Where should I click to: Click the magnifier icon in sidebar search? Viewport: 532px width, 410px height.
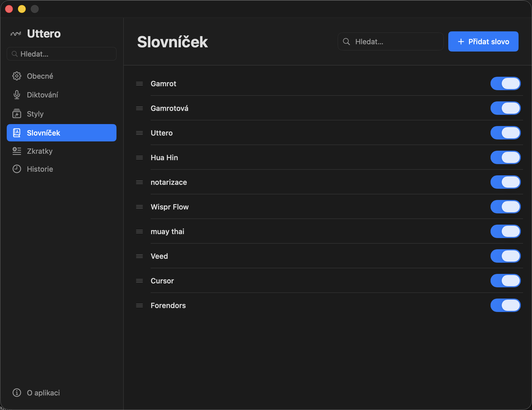click(15, 54)
